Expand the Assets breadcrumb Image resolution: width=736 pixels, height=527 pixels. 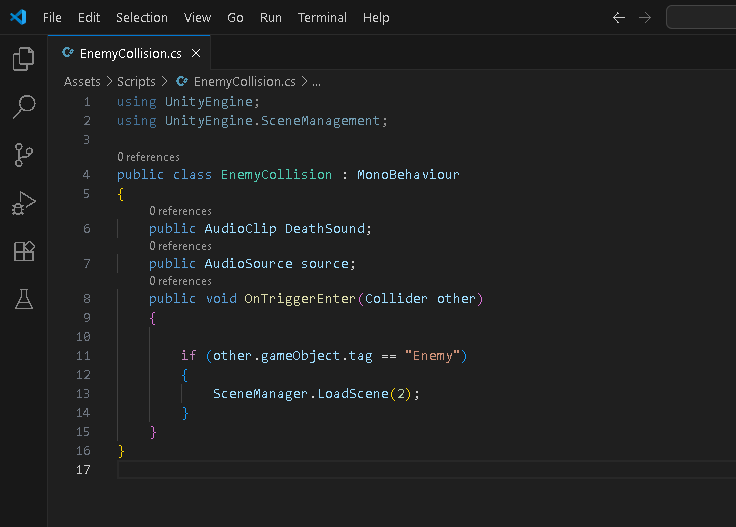pos(82,82)
